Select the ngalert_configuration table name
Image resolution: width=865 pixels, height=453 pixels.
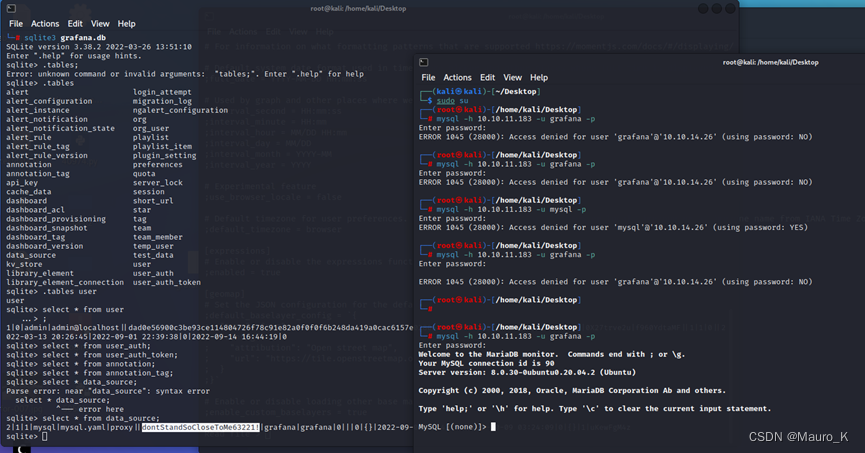[180, 110]
